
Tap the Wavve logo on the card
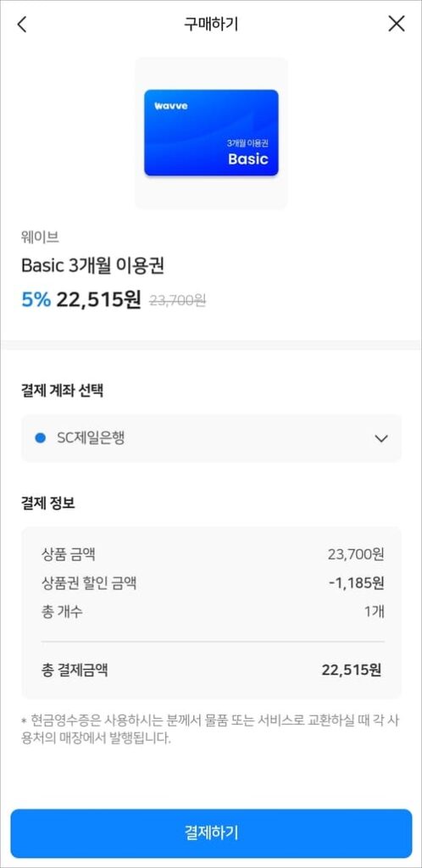(x=171, y=105)
